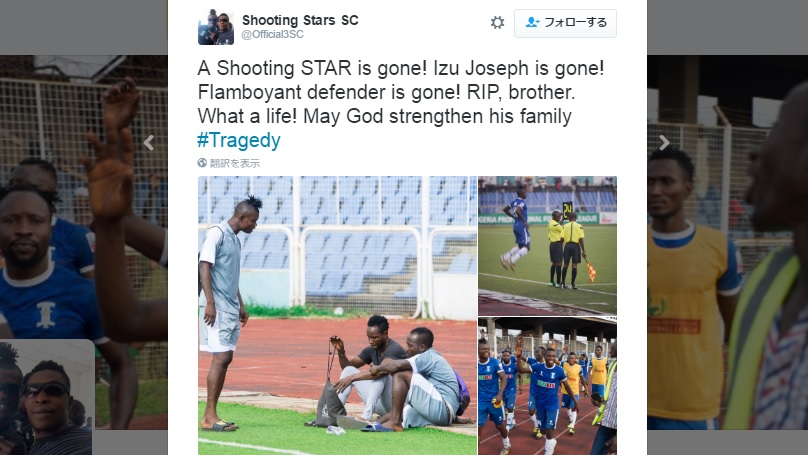Click the selfie thumbnail with sunglasses man
The image size is (808, 455).
46,397
